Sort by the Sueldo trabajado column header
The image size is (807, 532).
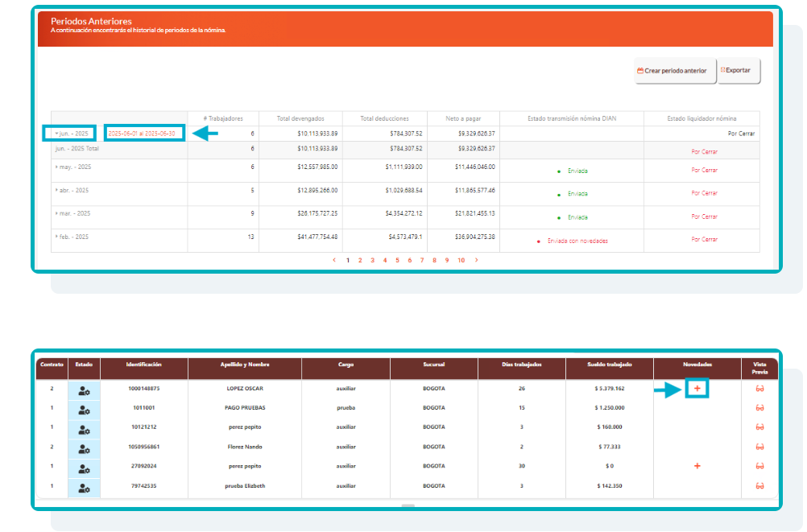point(609,365)
